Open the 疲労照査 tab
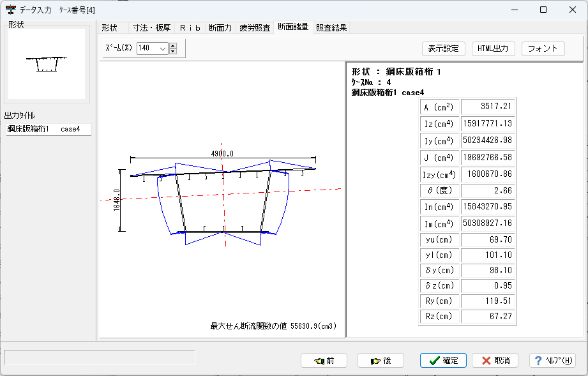Screen dimensions: 588x376 coord(255,27)
